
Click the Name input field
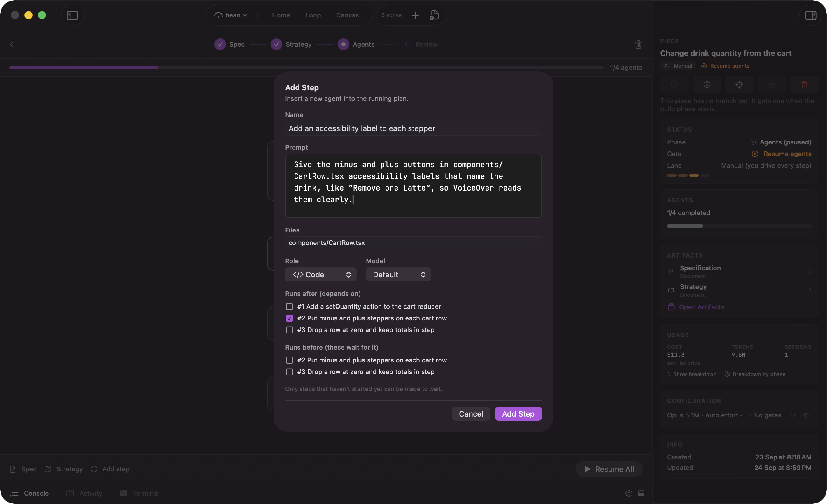(413, 128)
